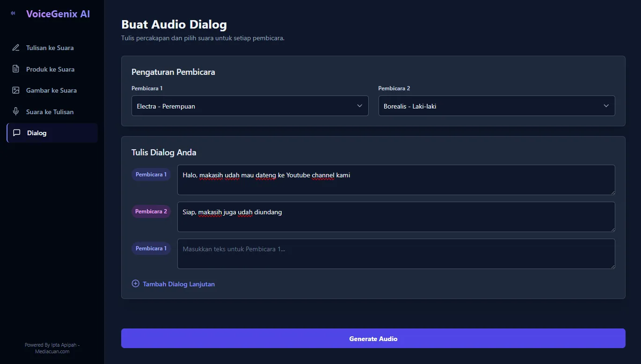Click the first Pembicara 1 badge label
This screenshot has width=641, height=364.
151,174
